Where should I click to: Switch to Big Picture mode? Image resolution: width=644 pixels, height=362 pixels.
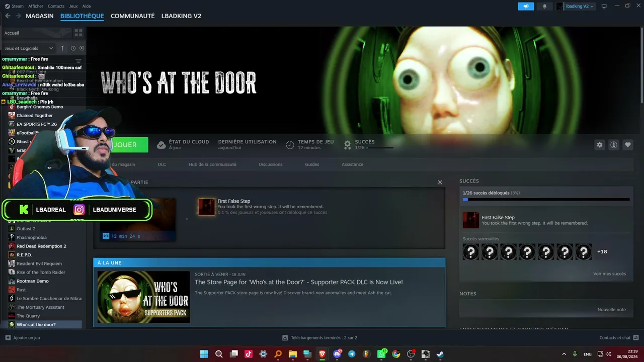click(x=604, y=6)
